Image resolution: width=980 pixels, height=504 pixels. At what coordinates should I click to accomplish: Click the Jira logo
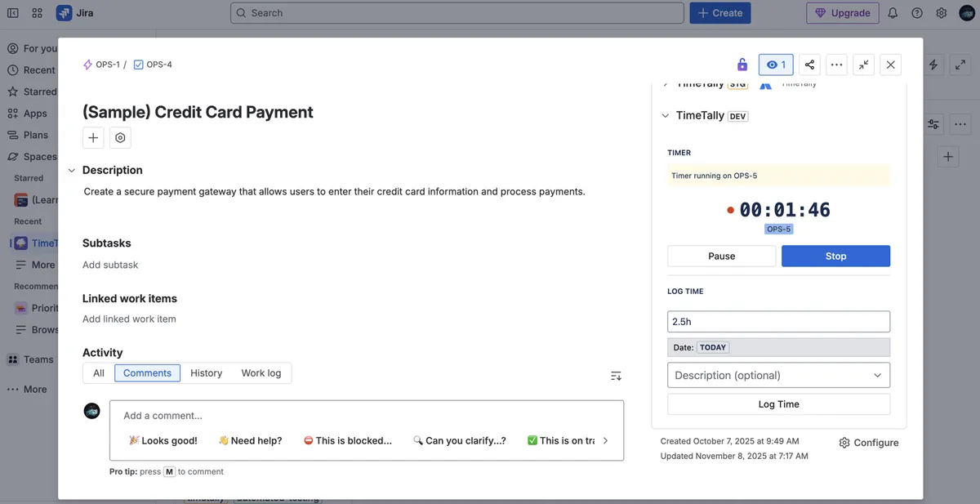click(x=75, y=13)
